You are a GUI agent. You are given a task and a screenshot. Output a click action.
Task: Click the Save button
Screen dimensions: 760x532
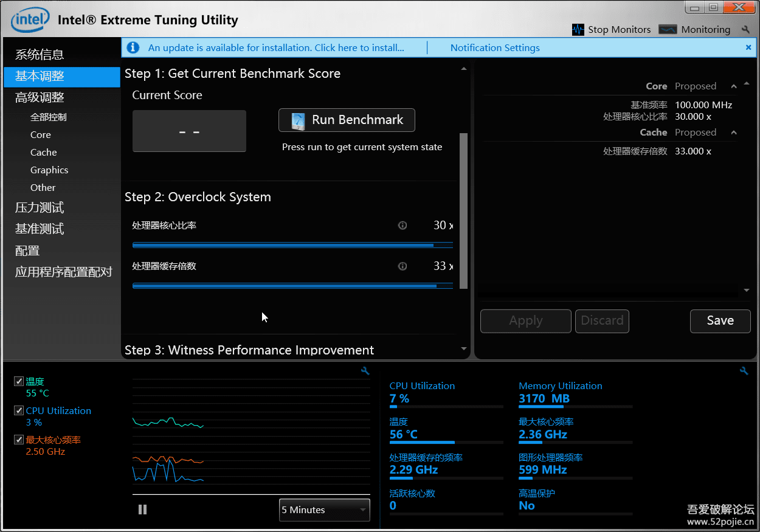point(720,321)
